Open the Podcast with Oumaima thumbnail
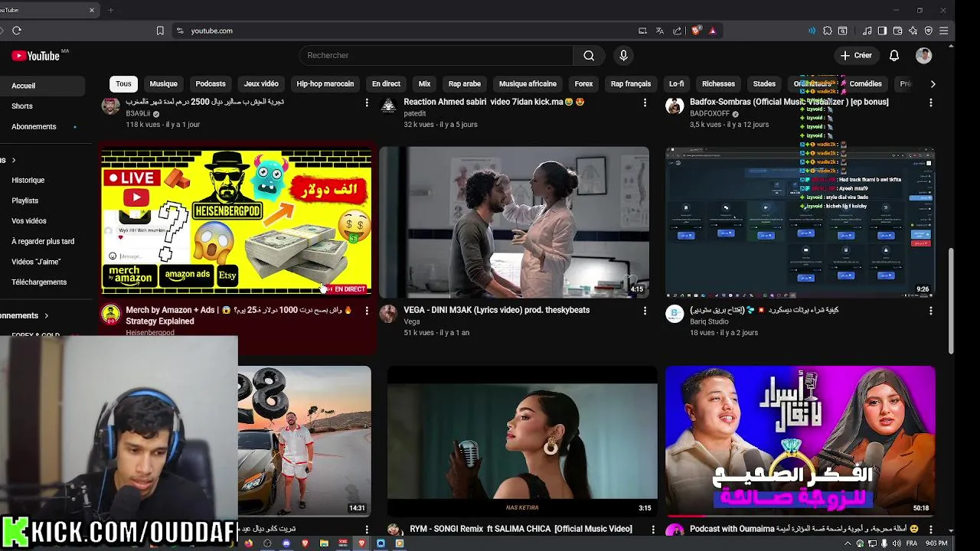Viewport: 980px width, 551px height. [x=800, y=441]
